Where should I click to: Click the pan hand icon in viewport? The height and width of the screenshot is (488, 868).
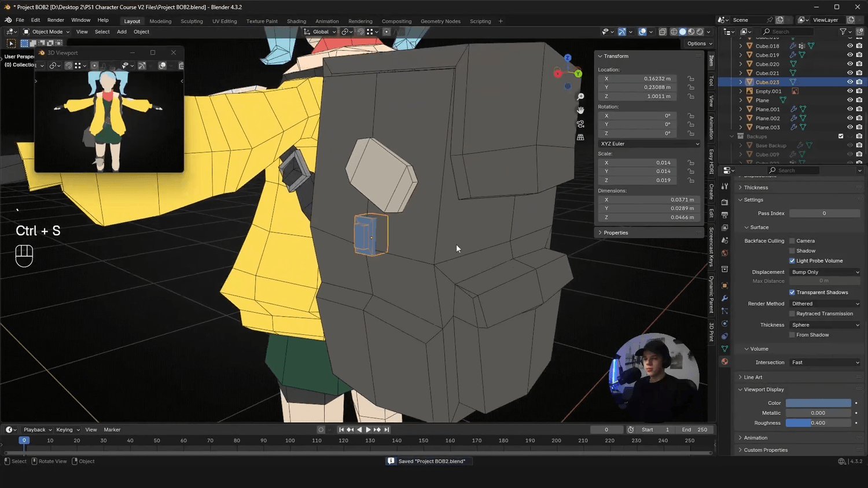580,110
